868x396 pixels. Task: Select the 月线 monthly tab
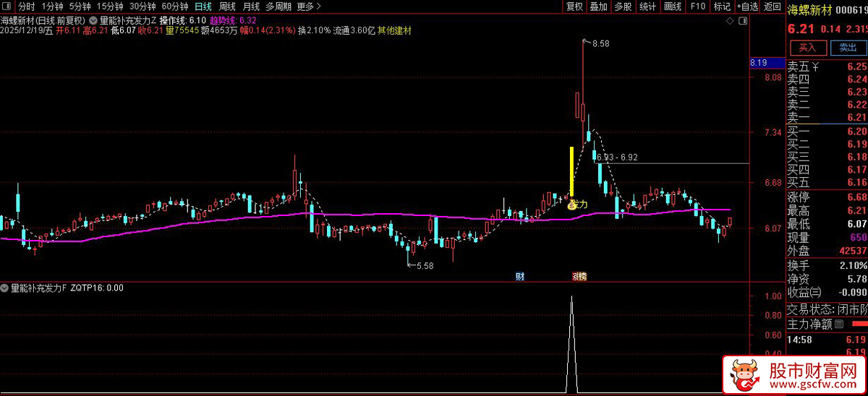click(x=250, y=7)
